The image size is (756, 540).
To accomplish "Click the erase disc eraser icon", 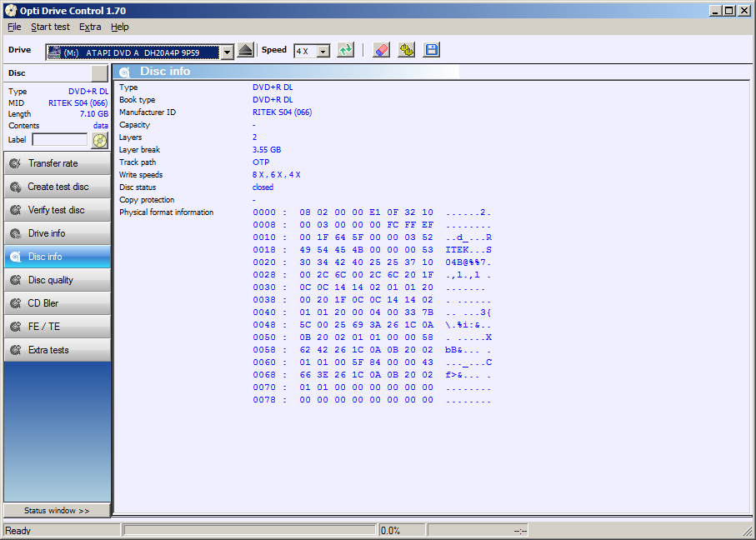I will pos(382,50).
